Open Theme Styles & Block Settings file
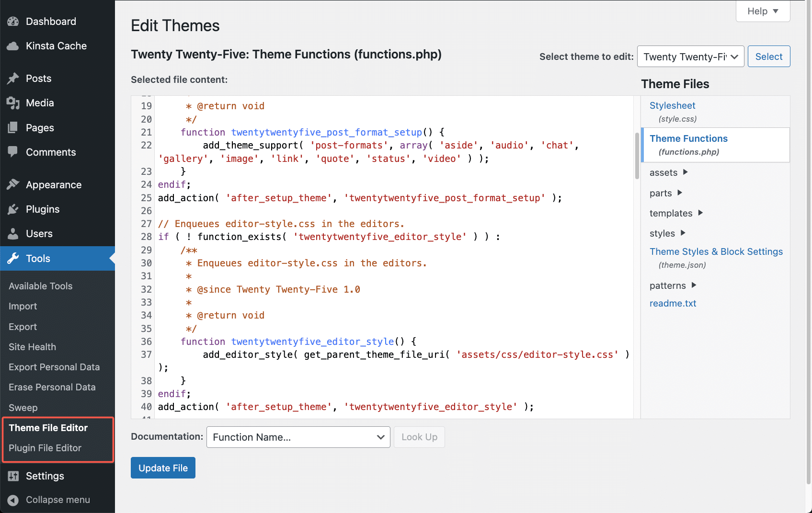The image size is (812, 513). 716,252
